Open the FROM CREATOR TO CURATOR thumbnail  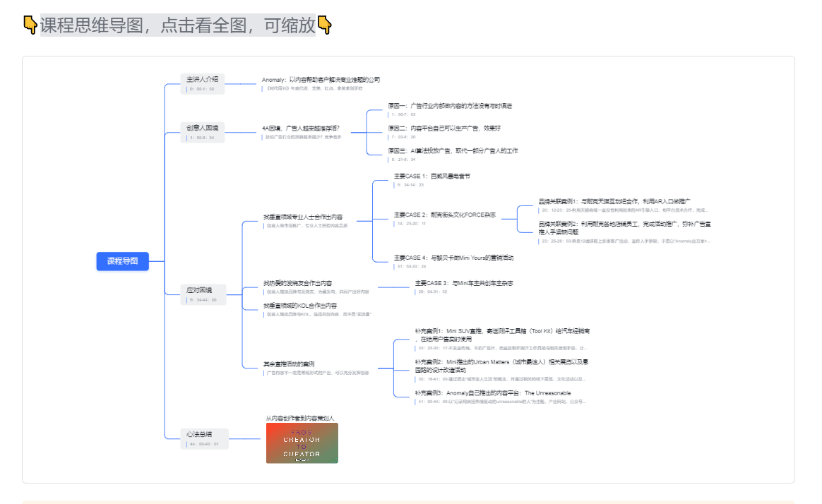click(x=302, y=443)
